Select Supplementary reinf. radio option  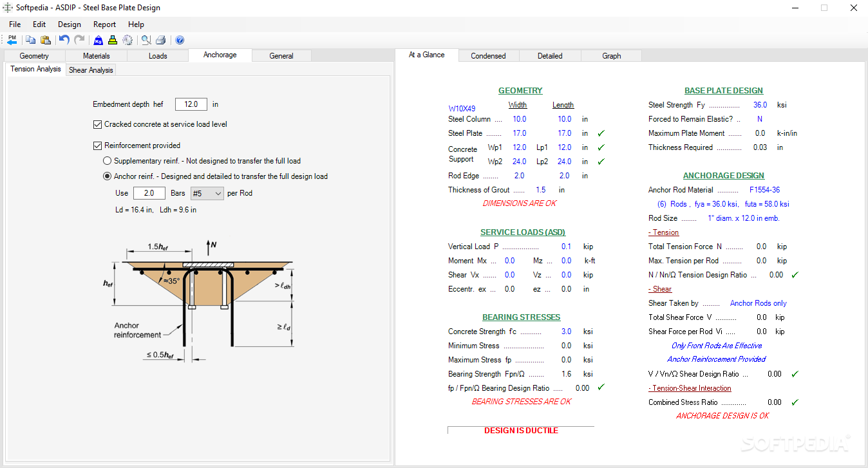pyautogui.click(x=108, y=161)
